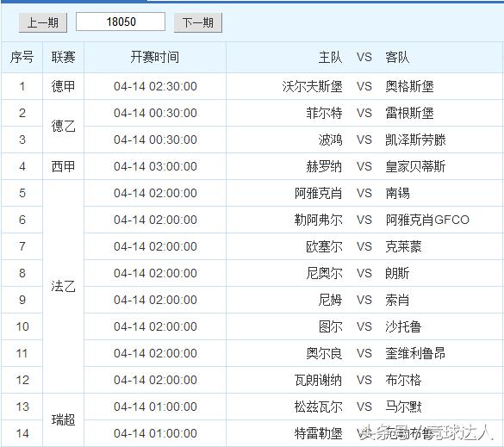Image resolution: width=504 pixels, height=447 pixels.
Task: Click away team 奎维利鲁昂
Action: click(x=415, y=353)
